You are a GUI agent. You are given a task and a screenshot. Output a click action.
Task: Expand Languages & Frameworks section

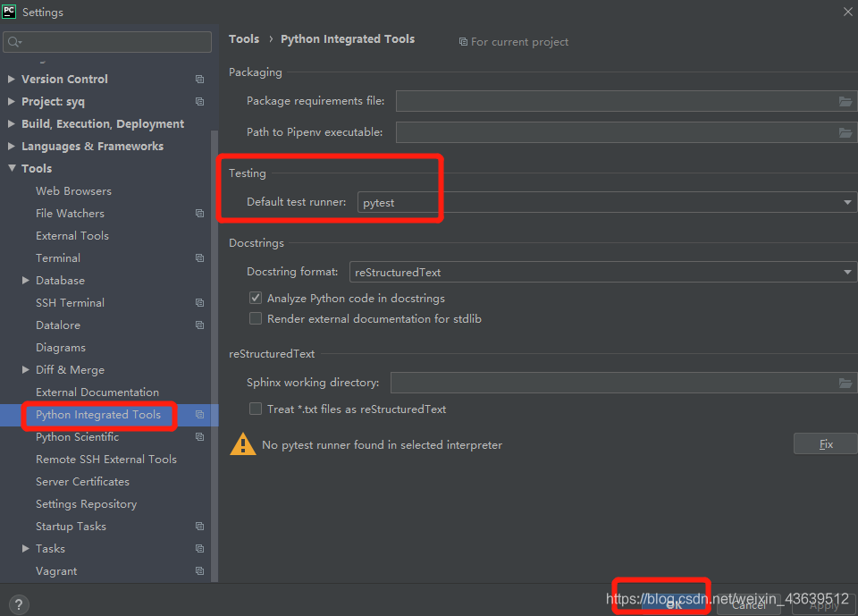point(12,147)
